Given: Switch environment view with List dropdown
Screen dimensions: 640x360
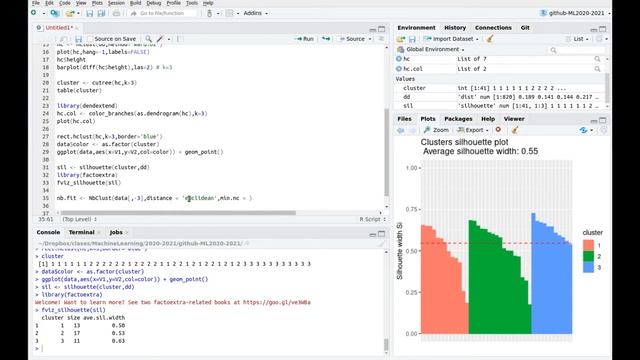Looking at the screenshot, I should pyautogui.click(x=577, y=39).
